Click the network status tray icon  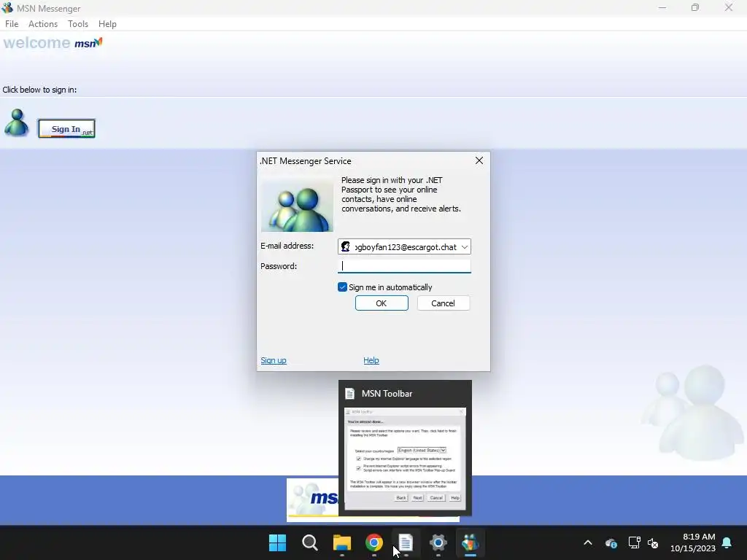[634, 542]
